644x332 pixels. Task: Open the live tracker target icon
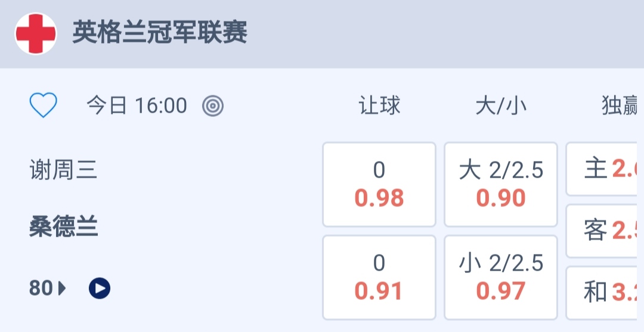pos(213,106)
